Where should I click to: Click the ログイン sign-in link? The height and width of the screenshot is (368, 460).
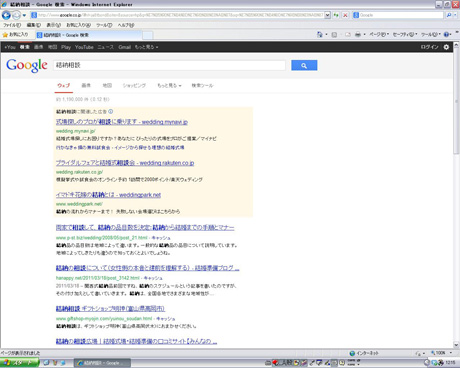click(x=429, y=47)
